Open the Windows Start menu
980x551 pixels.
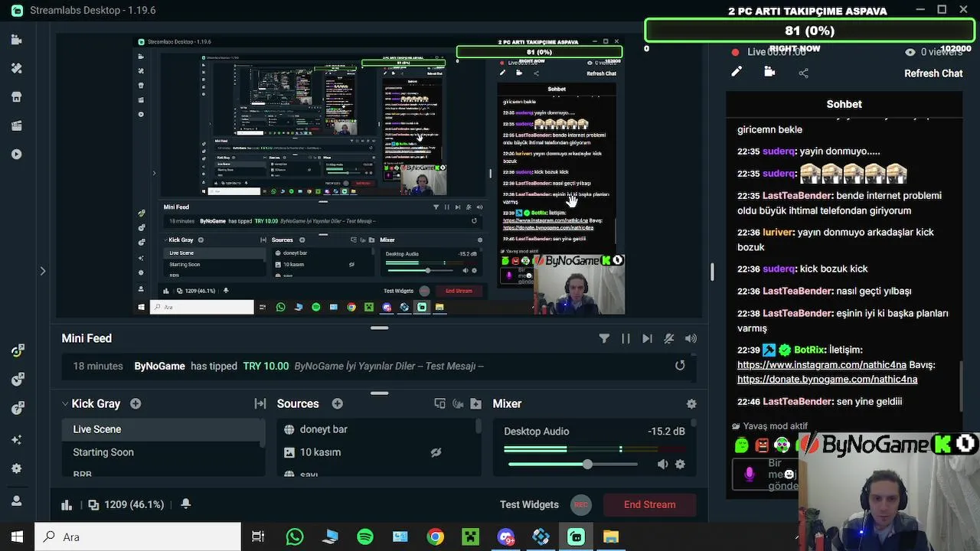[x=17, y=536]
